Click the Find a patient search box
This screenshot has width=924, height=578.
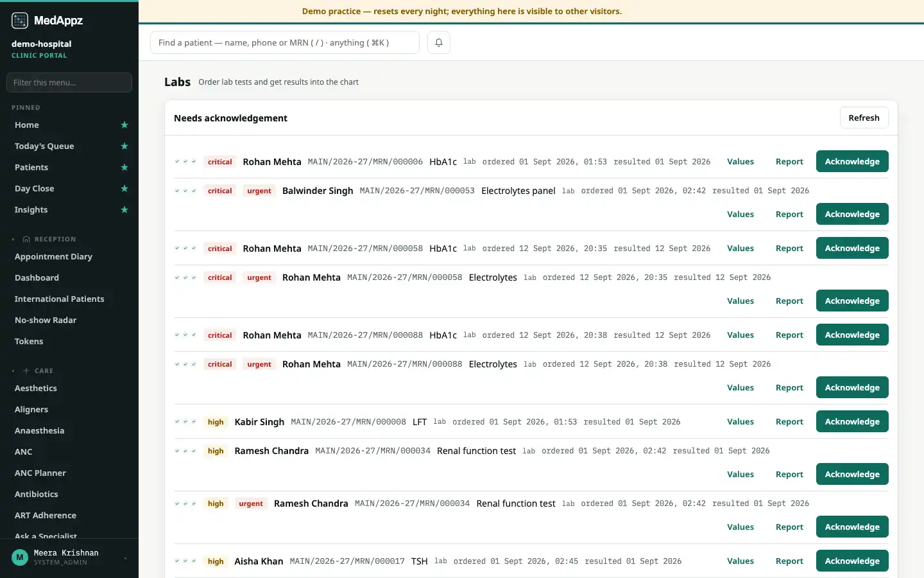tap(285, 42)
